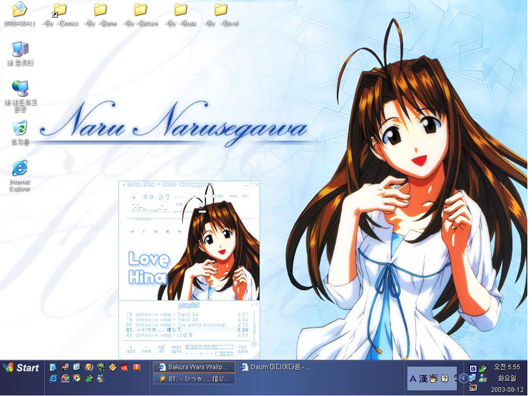Screen dimensions: 532x396
Task: Click the Show Desktop quick launch icon
Action: point(53,367)
